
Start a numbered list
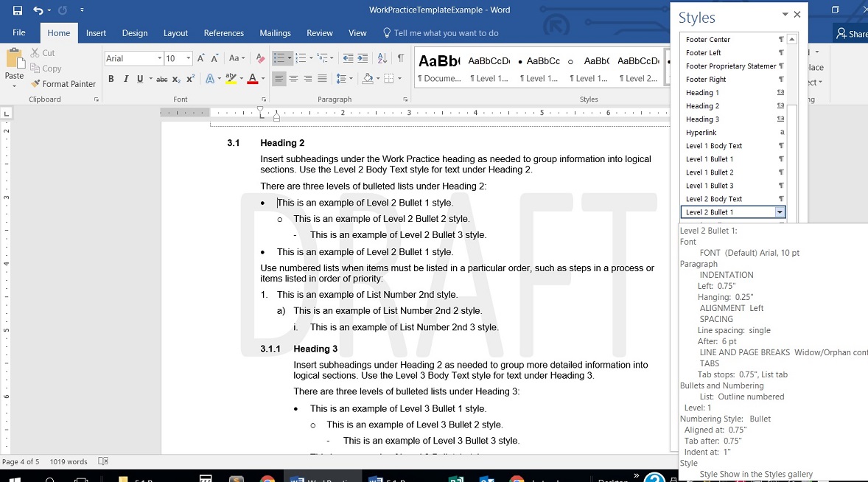(x=301, y=58)
